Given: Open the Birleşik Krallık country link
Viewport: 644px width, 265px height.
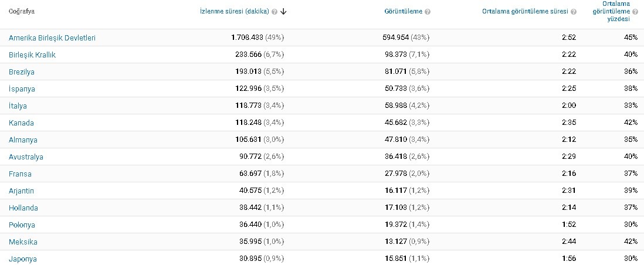Looking at the screenshot, I should pyautogui.click(x=32, y=55).
